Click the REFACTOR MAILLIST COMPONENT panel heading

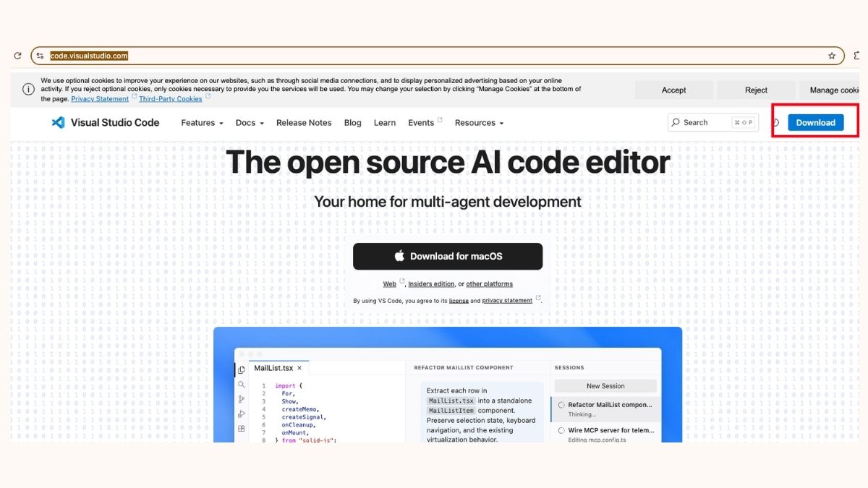click(464, 368)
